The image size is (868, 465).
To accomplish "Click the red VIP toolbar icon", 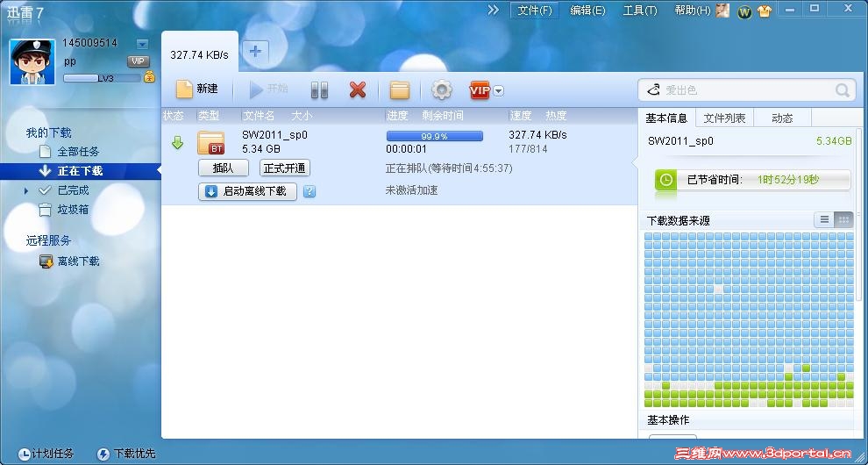I will 480,90.
